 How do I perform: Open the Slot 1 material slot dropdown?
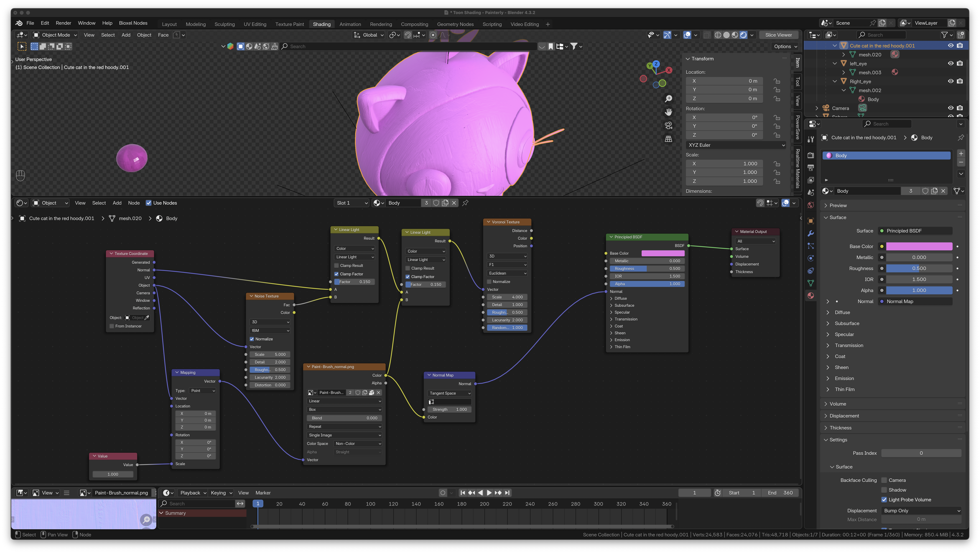coord(352,203)
